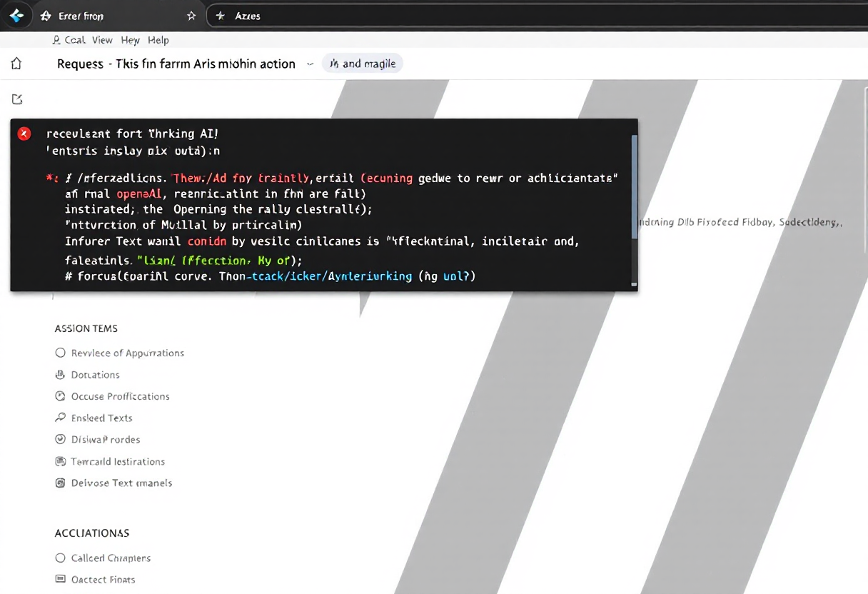Click the search icon next to Ensleed Texts

[x=60, y=418]
